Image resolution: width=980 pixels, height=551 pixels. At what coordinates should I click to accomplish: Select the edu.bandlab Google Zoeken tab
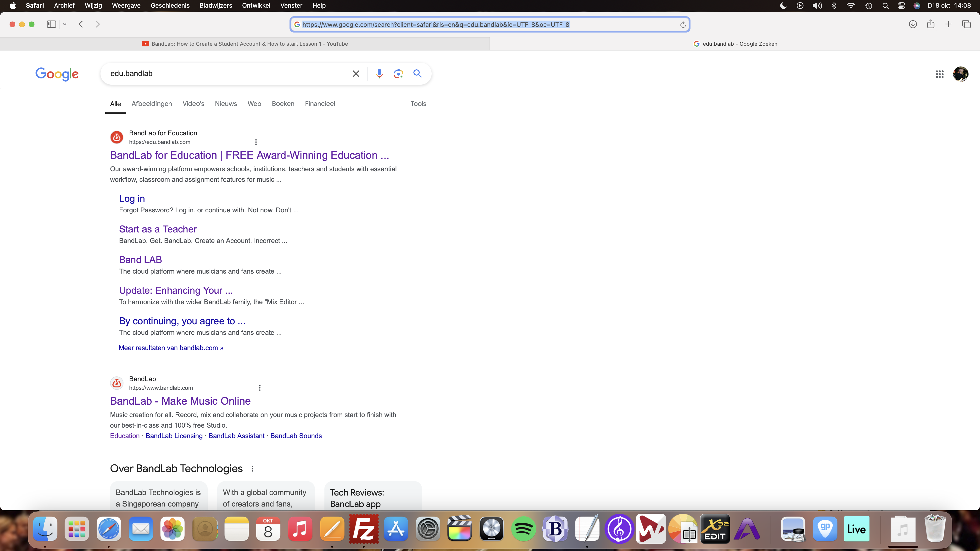pos(735,44)
